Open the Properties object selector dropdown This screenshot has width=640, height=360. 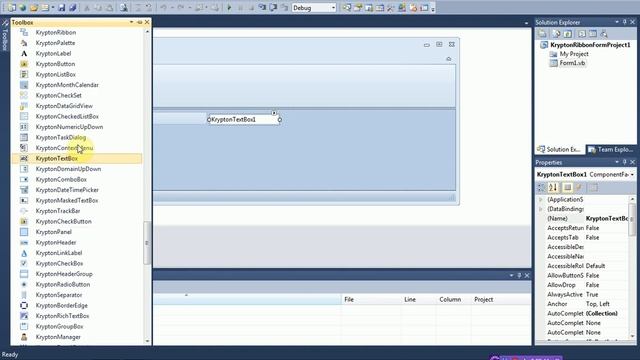(x=632, y=174)
